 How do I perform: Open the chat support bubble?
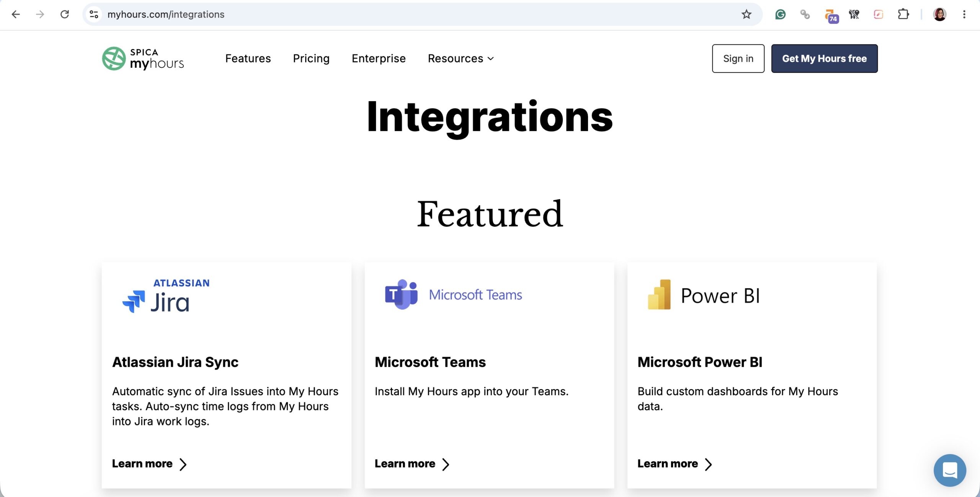(950, 470)
